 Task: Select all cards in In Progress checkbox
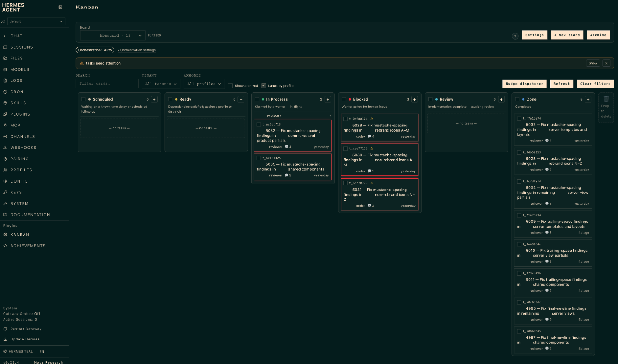coord(257,99)
